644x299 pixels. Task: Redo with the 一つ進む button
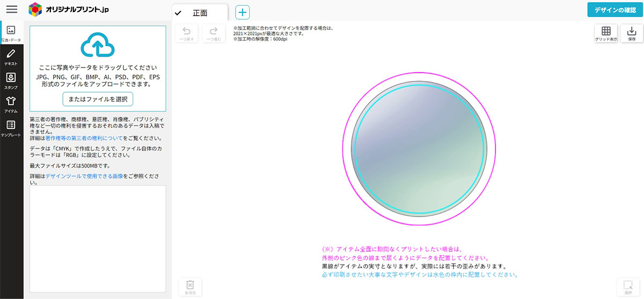tap(214, 34)
